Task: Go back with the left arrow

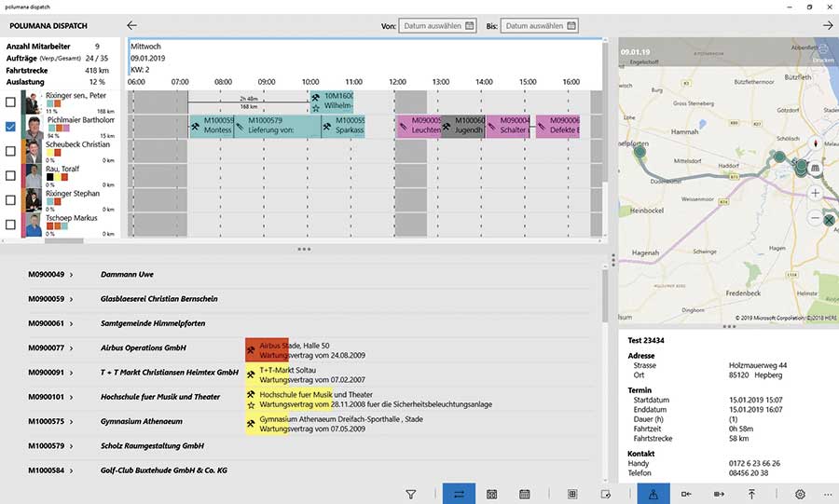Action: click(131, 26)
